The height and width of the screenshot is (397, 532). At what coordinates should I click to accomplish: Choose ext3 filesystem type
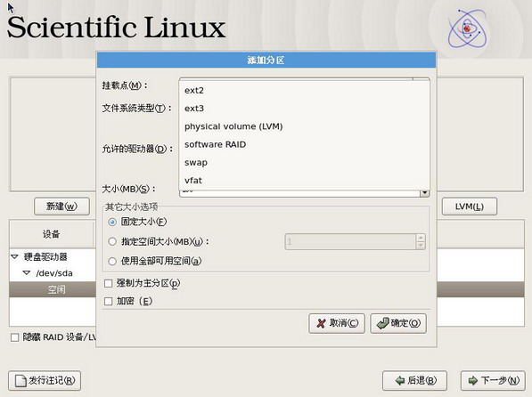tap(304, 109)
